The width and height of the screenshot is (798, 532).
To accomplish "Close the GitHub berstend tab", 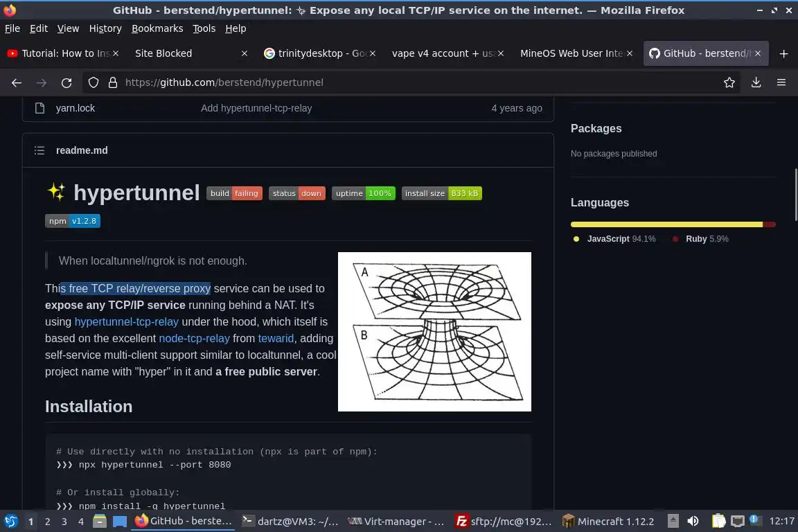I will point(758,53).
